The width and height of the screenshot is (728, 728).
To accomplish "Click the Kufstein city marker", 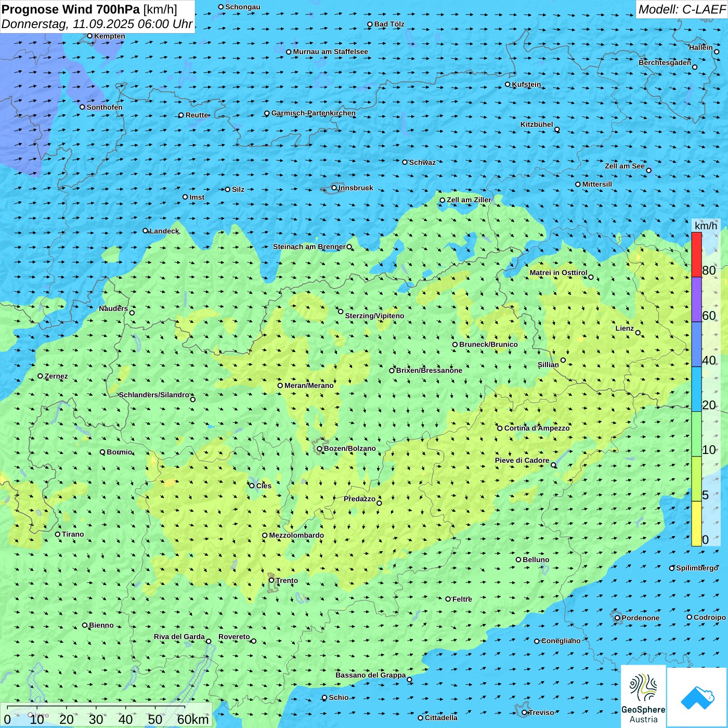I will [x=508, y=84].
